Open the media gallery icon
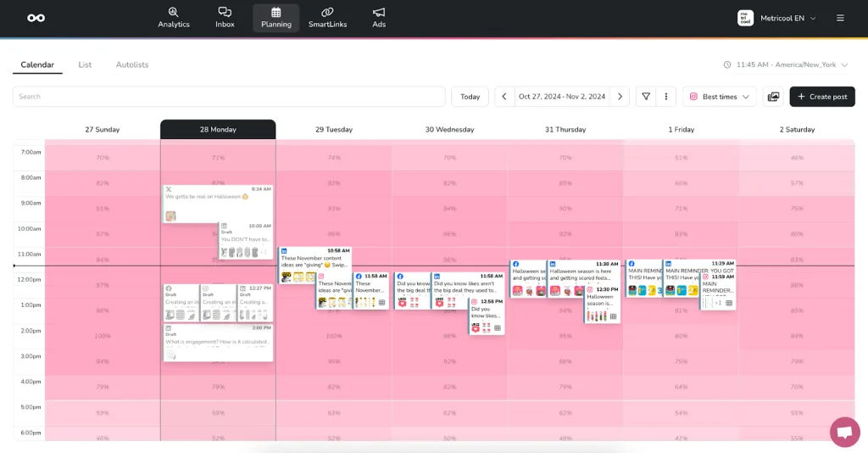Image resolution: width=868 pixels, height=453 pixels. coord(773,97)
